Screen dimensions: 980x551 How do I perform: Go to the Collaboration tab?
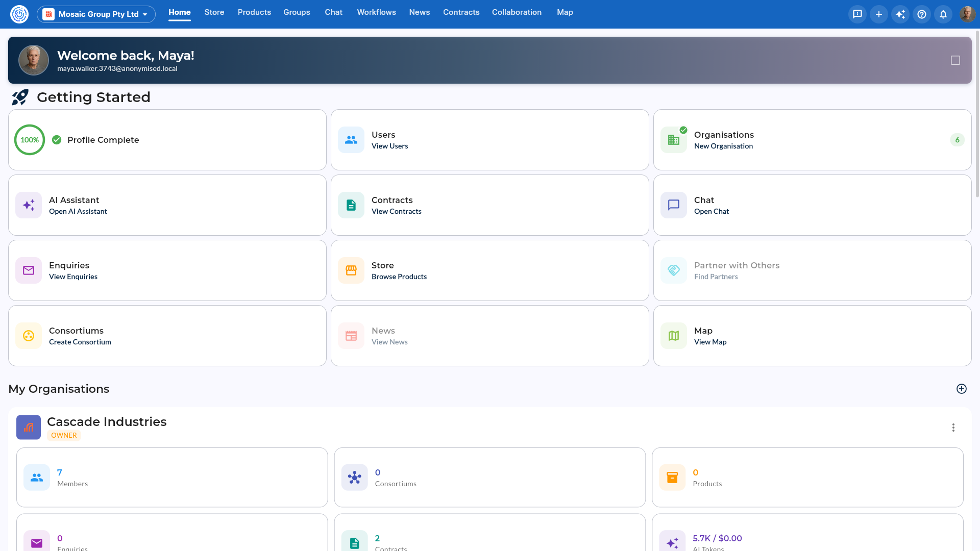(517, 12)
